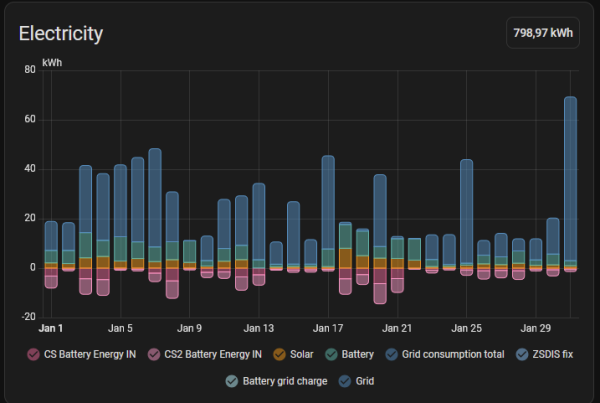Click the kWh unit label above the axis
The height and width of the screenshot is (403, 600).
tap(52, 62)
